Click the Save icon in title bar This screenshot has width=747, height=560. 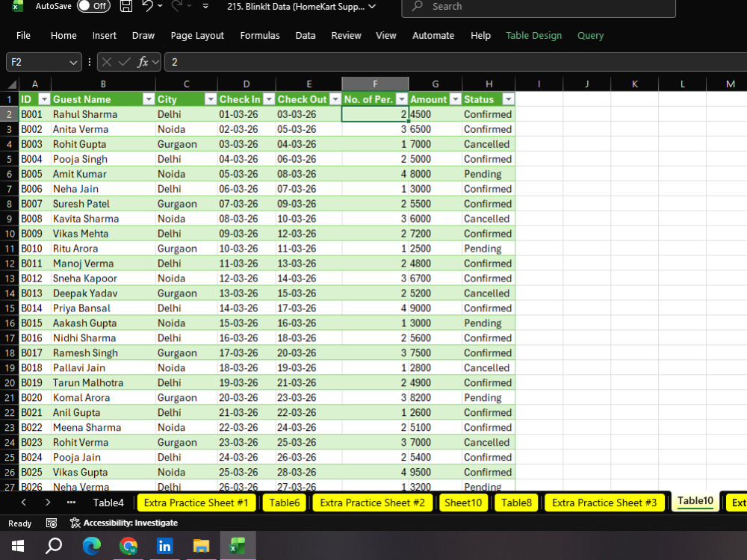(x=125, y=6)
